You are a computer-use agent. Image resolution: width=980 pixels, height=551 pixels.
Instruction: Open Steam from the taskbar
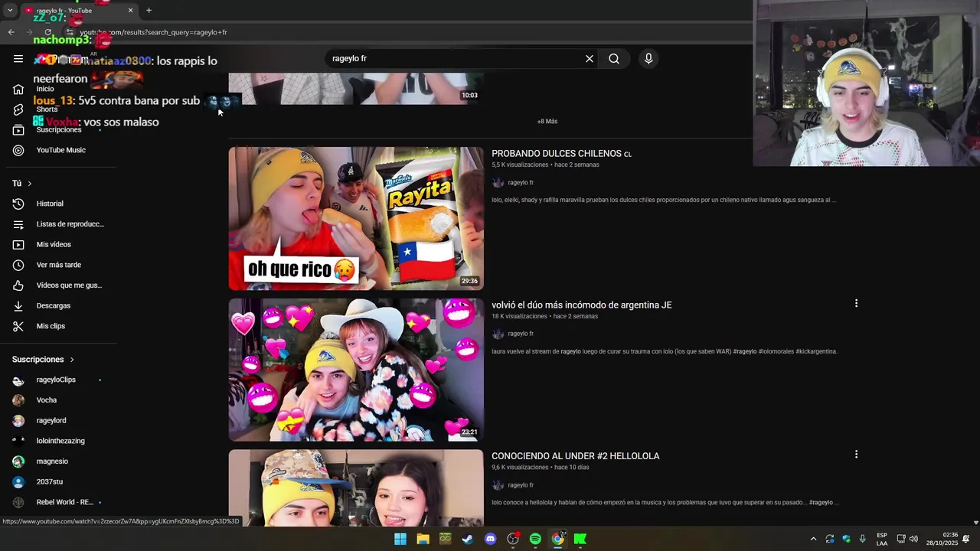[467, 539]
